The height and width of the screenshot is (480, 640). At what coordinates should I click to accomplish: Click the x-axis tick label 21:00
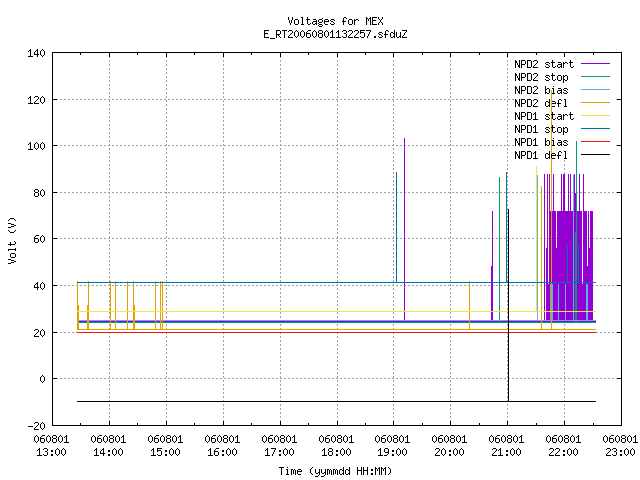(x=506, y=452)
